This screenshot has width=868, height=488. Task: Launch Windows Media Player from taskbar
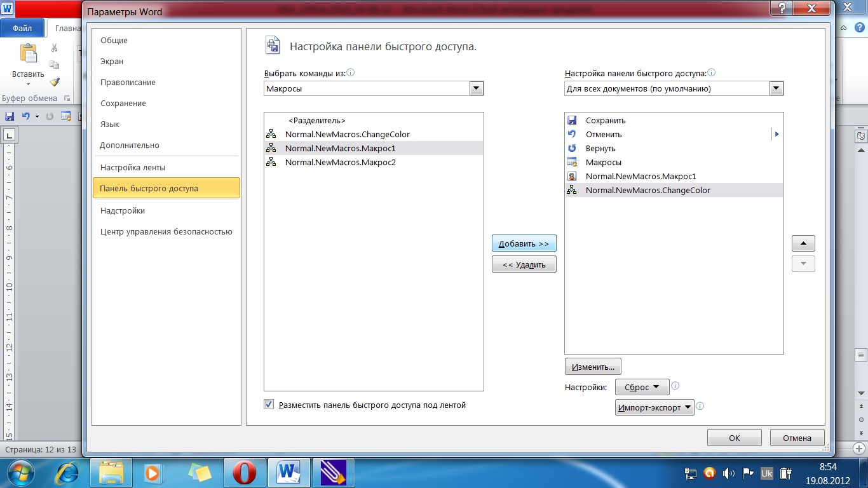(153, 473)
